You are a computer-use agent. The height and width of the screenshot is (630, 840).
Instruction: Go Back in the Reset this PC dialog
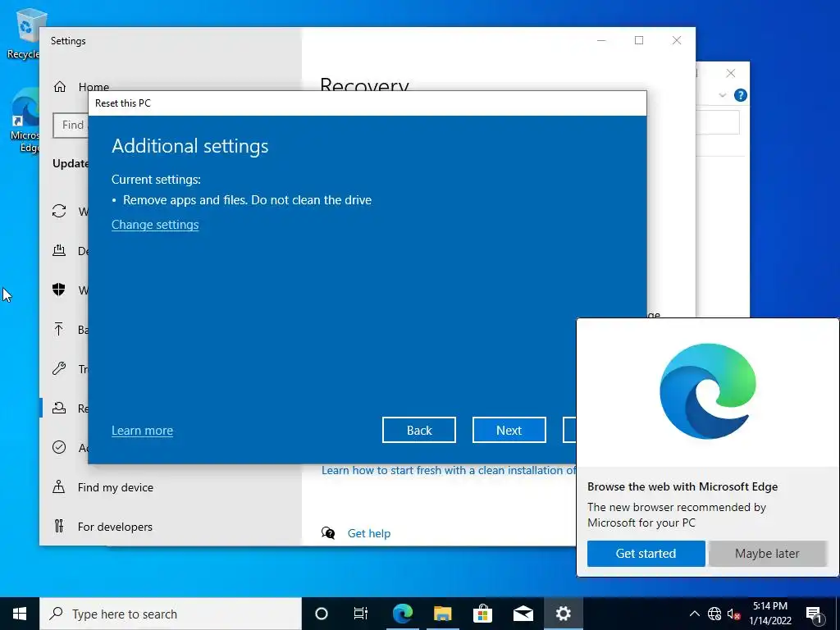419,430
